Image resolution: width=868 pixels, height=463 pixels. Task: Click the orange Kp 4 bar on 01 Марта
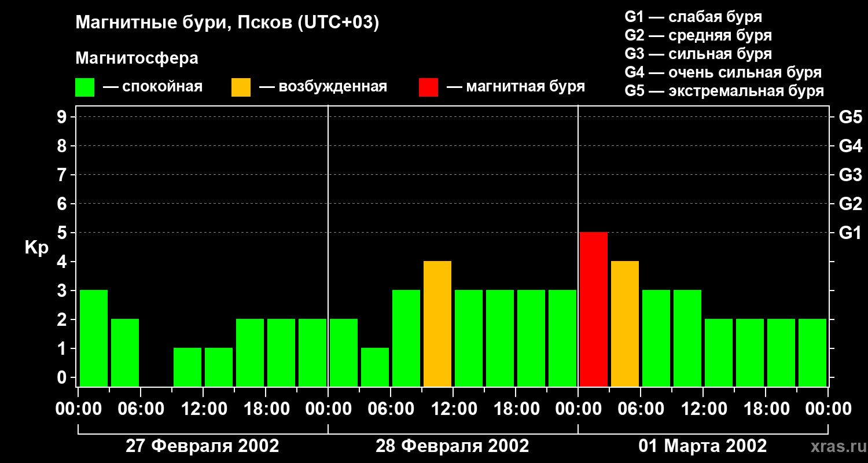coord(625,324)
